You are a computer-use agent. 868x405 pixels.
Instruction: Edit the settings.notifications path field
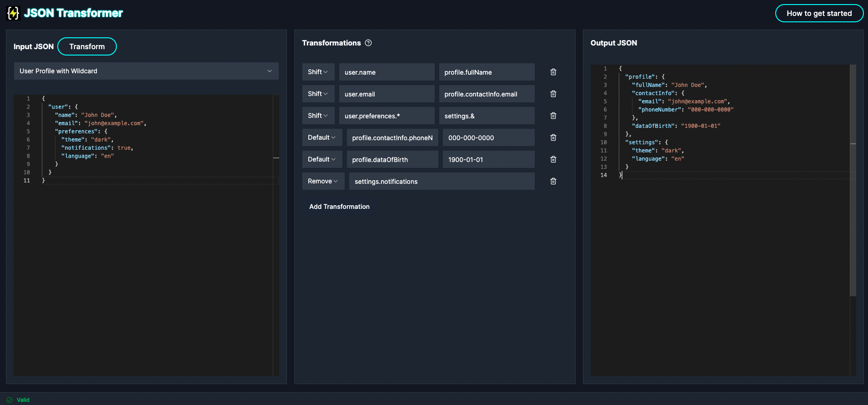point(442,181)
